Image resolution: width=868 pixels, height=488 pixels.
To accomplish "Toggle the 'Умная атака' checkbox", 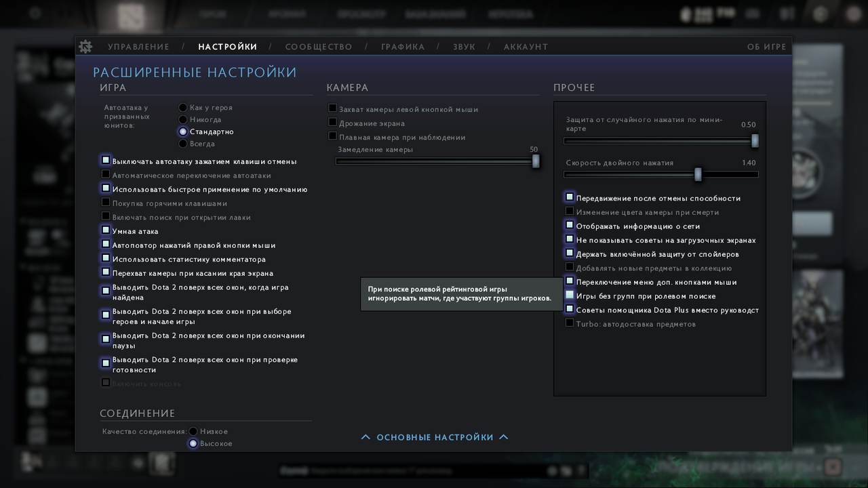I will click(106, 230).
